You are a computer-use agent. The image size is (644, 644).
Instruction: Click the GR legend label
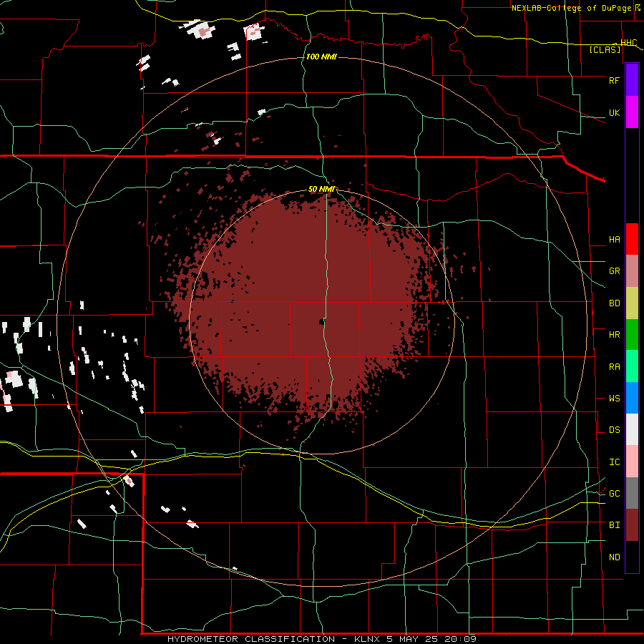(614, 271)
